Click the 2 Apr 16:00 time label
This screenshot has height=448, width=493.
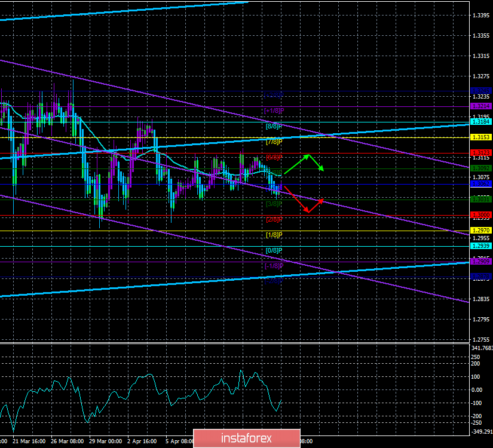[142, 441]
